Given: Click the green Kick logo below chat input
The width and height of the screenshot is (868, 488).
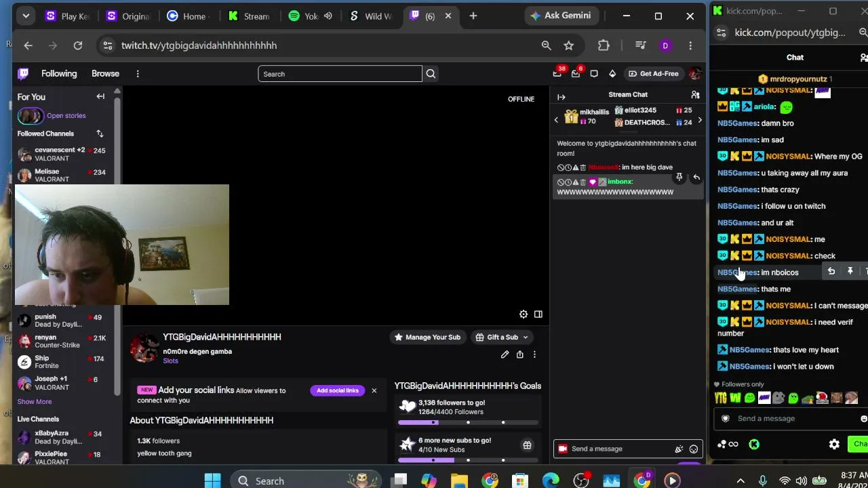Looking at the screenshot, I should 754,445.
